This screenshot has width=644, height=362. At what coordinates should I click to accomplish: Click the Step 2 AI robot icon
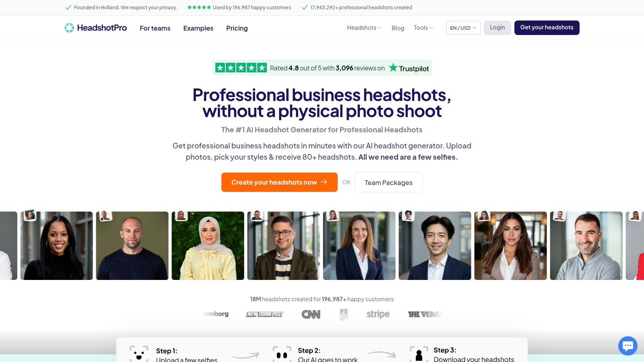click(x=282, y=354)
